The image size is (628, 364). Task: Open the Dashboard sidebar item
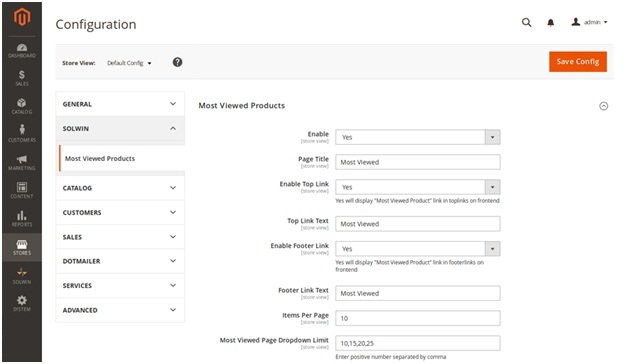[22, 51]
